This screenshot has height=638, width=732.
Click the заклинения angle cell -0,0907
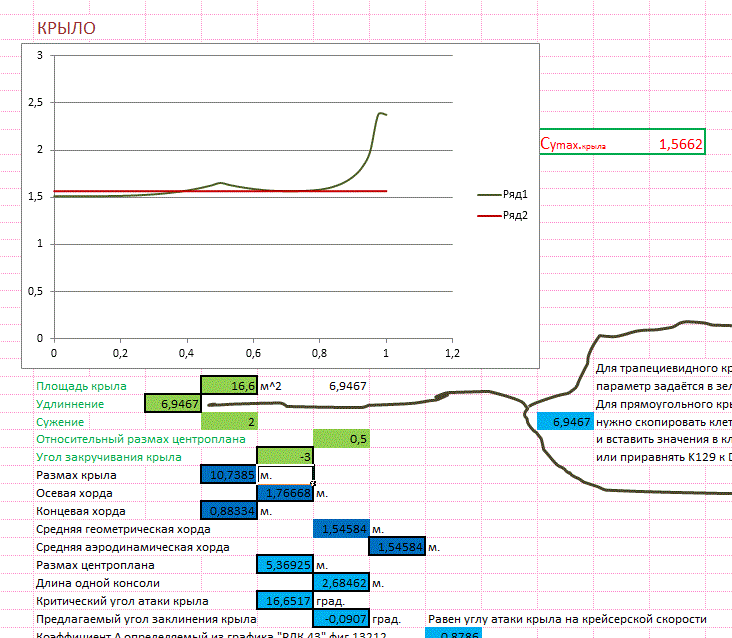pyautogui.click(x=341, y=619)
